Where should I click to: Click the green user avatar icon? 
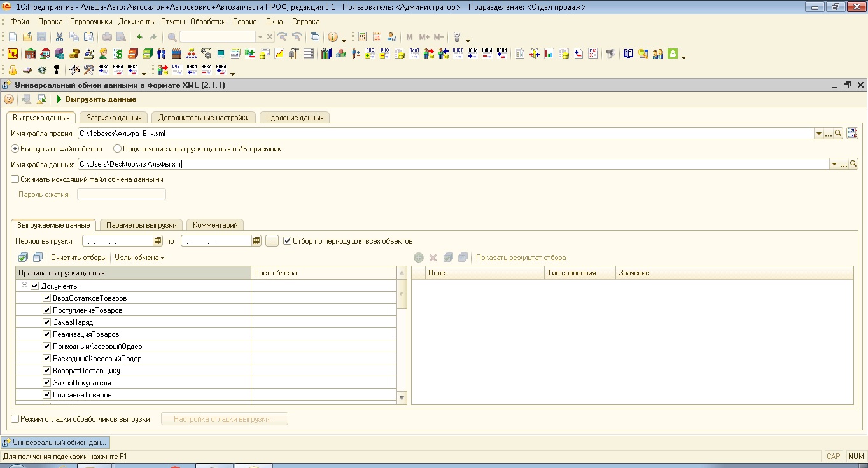pyautogui.click(x=673, y=53)
